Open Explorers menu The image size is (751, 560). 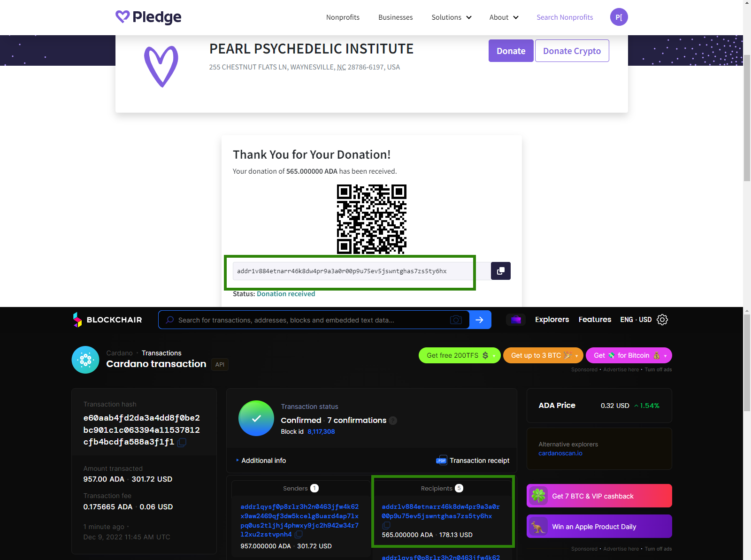tap(552, 320)
